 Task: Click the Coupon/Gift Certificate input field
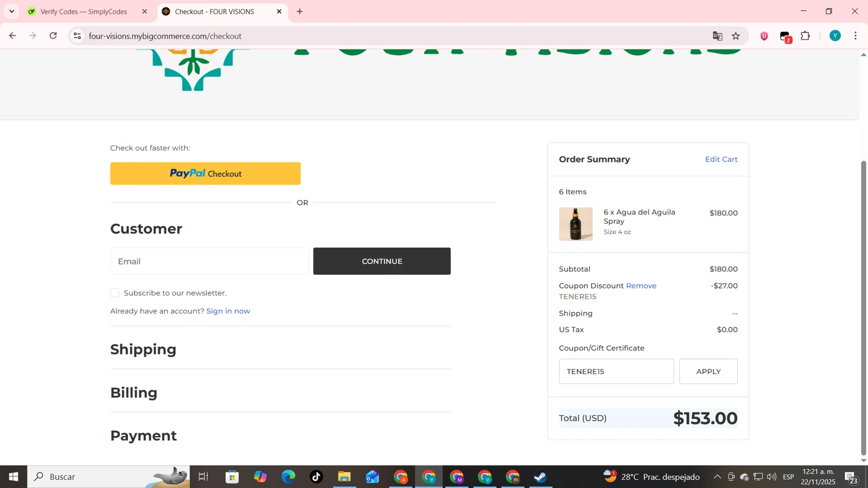[616, 371]
